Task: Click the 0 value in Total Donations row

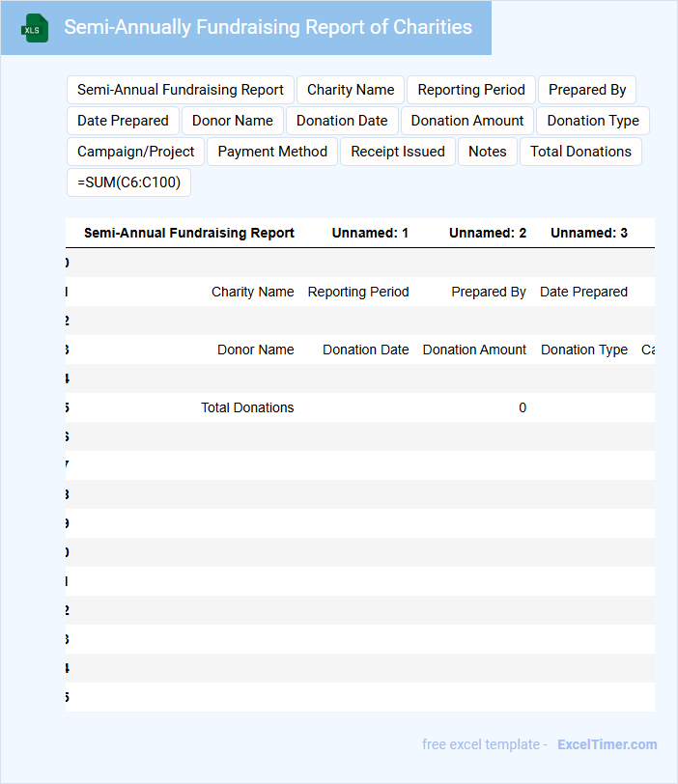Action: click(x=523, y=408)
